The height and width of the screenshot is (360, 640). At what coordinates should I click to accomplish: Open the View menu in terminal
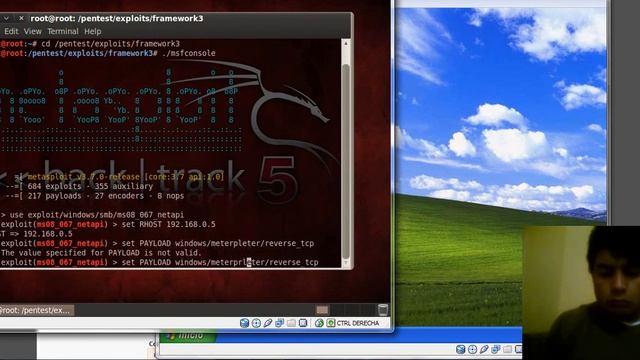32,31
